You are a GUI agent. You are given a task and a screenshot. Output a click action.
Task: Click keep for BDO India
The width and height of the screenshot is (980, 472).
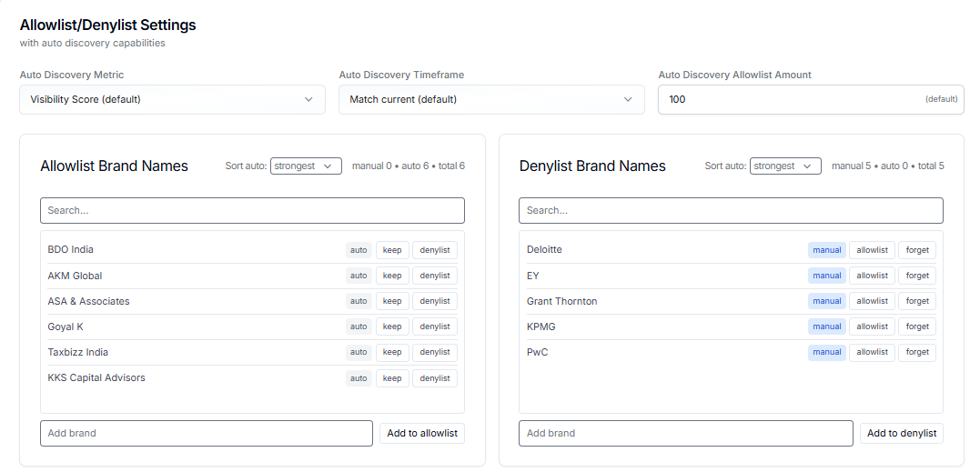392,250
